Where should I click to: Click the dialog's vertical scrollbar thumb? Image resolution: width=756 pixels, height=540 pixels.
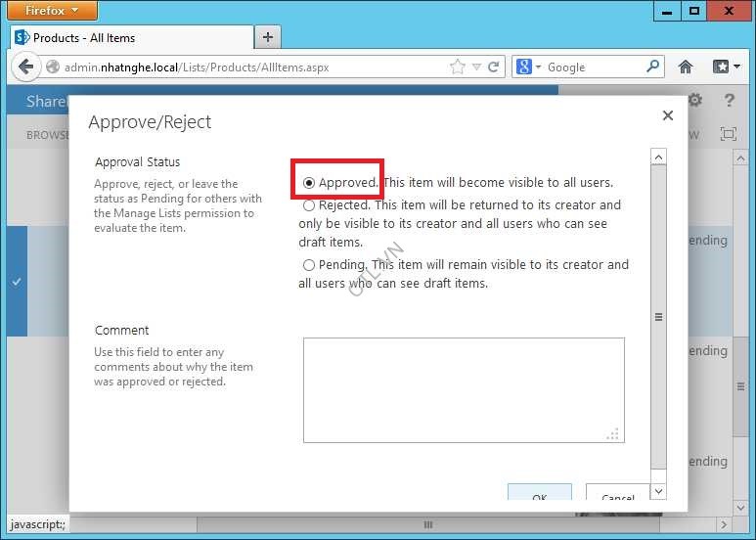658,317
